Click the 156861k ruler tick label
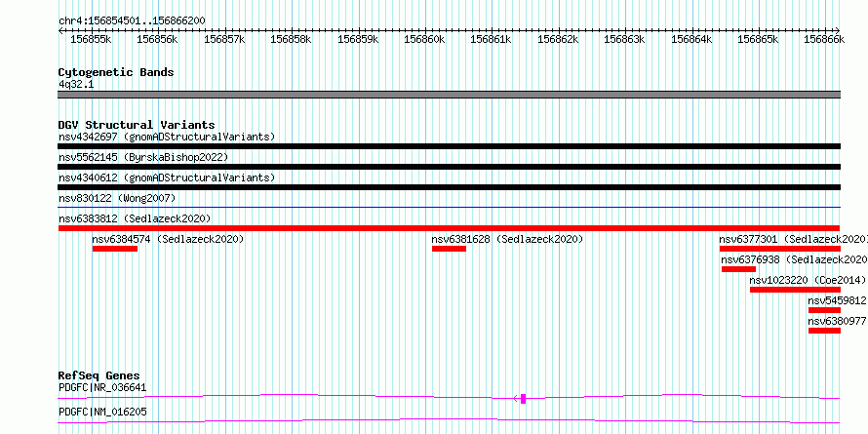Screen dimensions: 868x434 point(491,39)
